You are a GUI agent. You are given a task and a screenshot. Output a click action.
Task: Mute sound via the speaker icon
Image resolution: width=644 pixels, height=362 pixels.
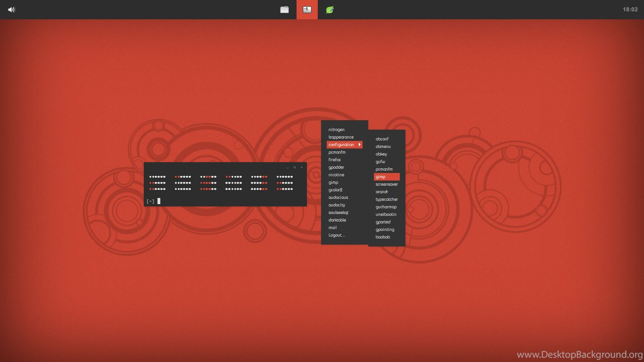coord(11,9)
